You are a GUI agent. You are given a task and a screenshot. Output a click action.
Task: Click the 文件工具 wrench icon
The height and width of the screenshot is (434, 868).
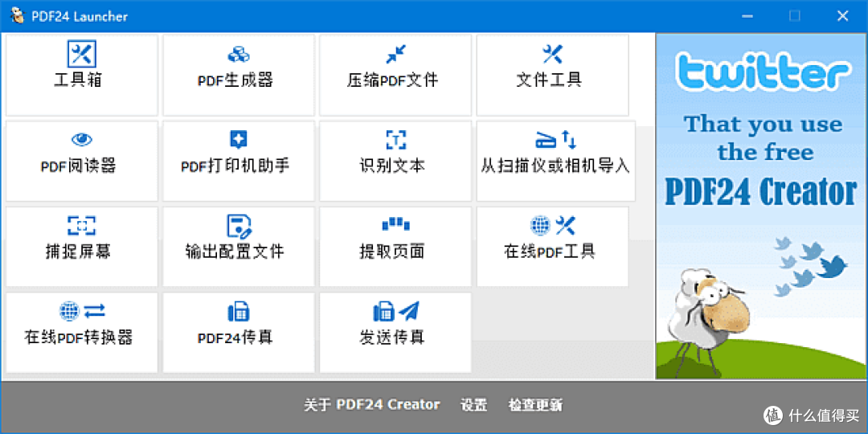point(552,55)
